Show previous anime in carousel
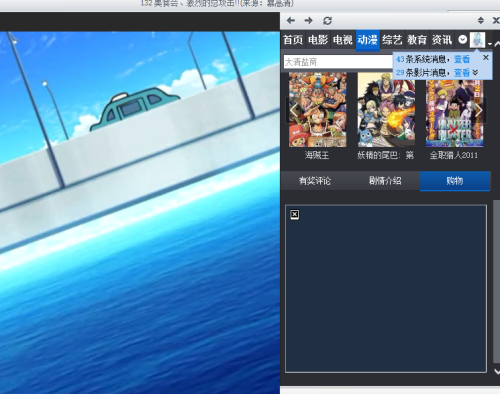This screenshot has height=394, width=500. pyautogui.click(x=293, y=110)
